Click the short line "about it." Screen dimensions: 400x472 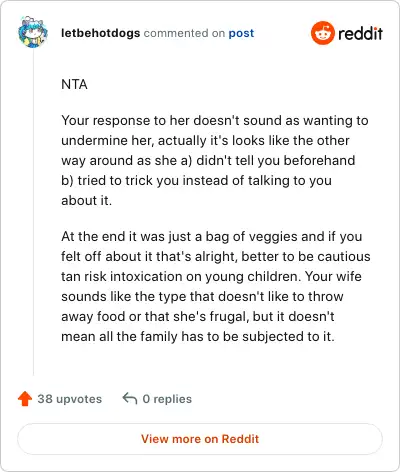point(86,200)
